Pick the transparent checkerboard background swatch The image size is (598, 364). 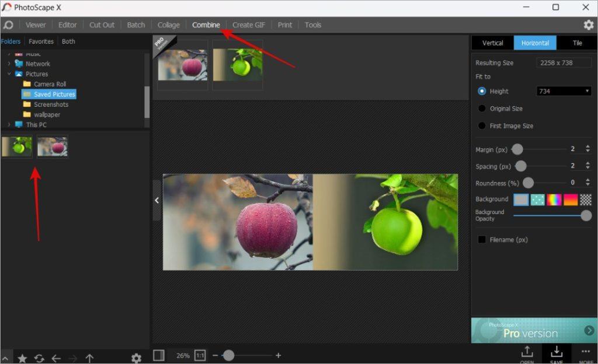tap(586, 199)
